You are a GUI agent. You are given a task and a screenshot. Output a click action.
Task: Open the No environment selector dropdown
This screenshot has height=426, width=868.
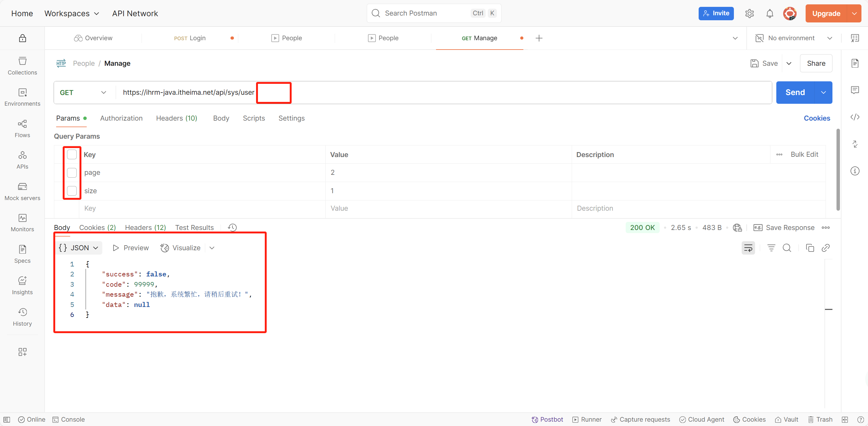click(x=794, y=38)
